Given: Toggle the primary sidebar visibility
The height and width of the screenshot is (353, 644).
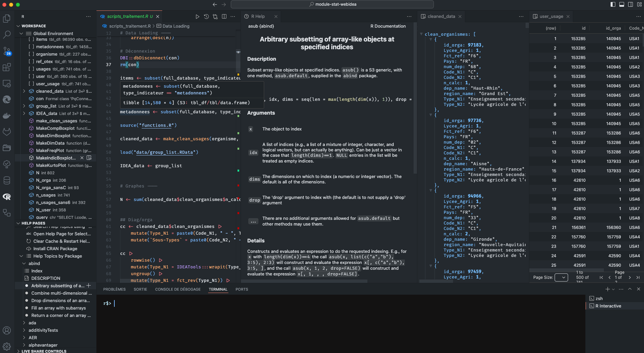Looking at the screenshot, I should pos(613,4).
